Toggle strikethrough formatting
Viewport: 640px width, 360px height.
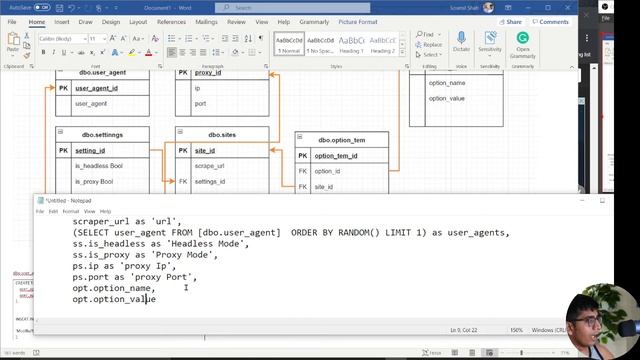81,52
